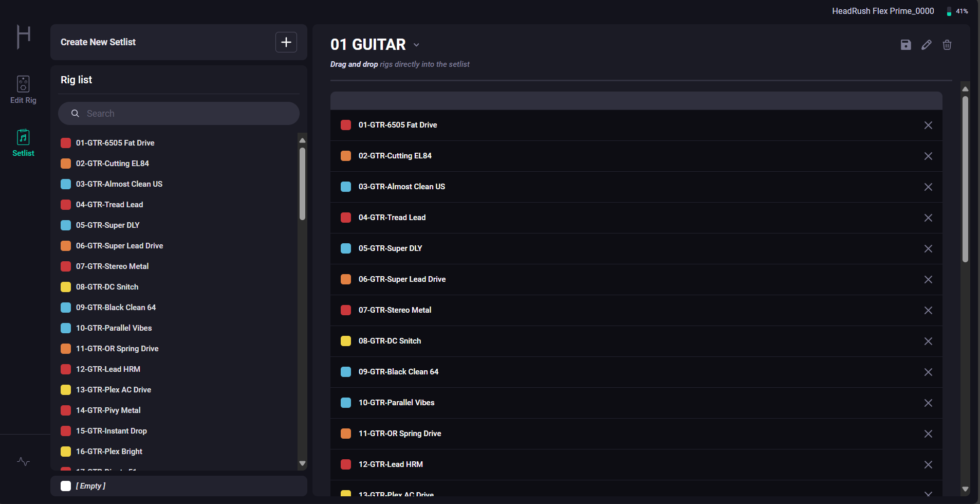This screenshot has height=504, width=980.
Task: Click the red swatch of 04-GTR-Tread Lead rig
Action: (x=66, y=205)
